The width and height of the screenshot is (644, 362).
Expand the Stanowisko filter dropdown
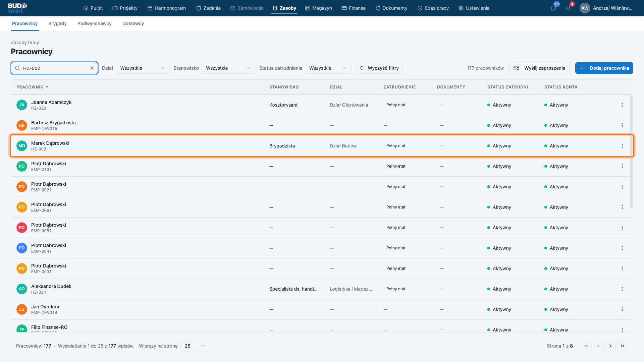point(228,68)
